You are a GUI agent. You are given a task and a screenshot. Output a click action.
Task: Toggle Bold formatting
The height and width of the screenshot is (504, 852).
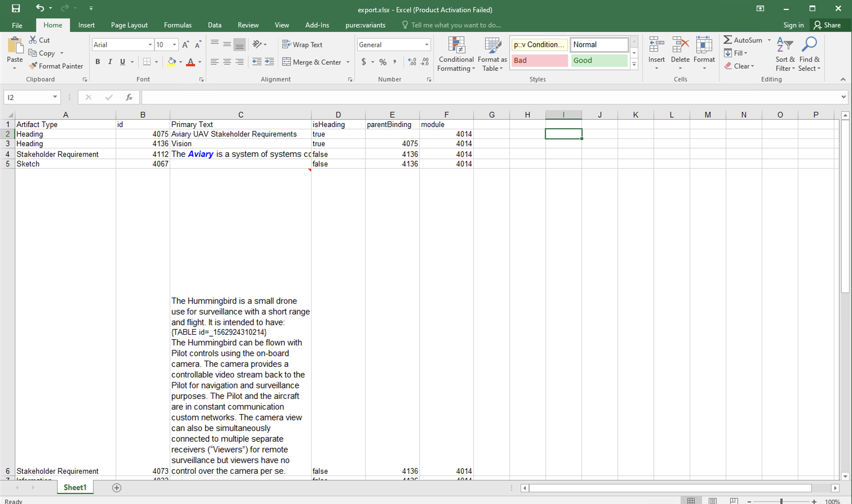(97, 62)
